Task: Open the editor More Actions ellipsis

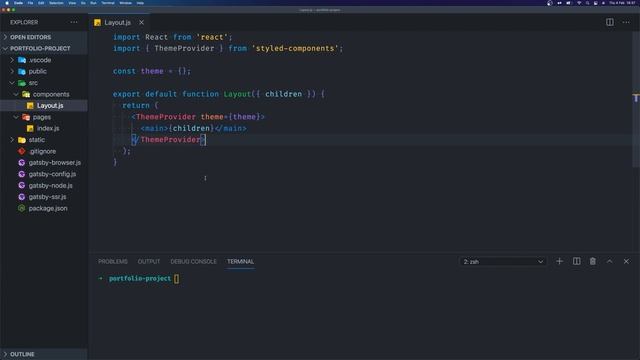Action: 626,22
